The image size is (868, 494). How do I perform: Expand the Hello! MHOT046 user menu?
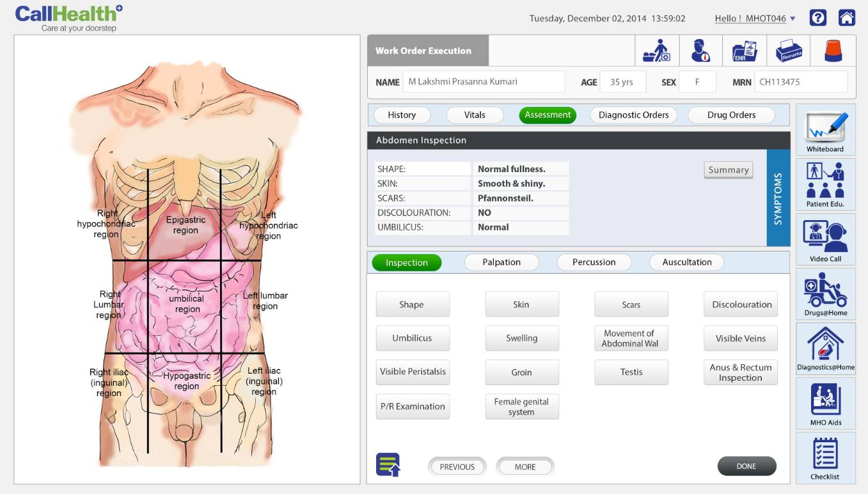(755, 19)
